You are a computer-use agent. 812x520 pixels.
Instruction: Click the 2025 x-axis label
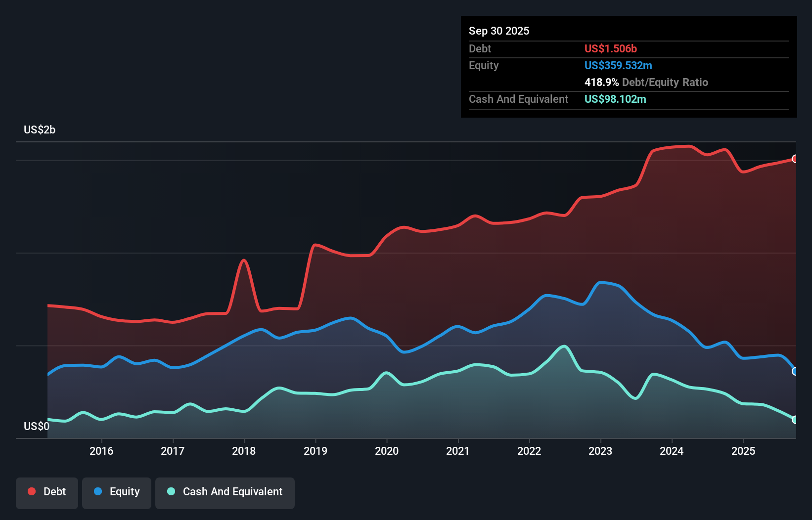coord(743,451)
